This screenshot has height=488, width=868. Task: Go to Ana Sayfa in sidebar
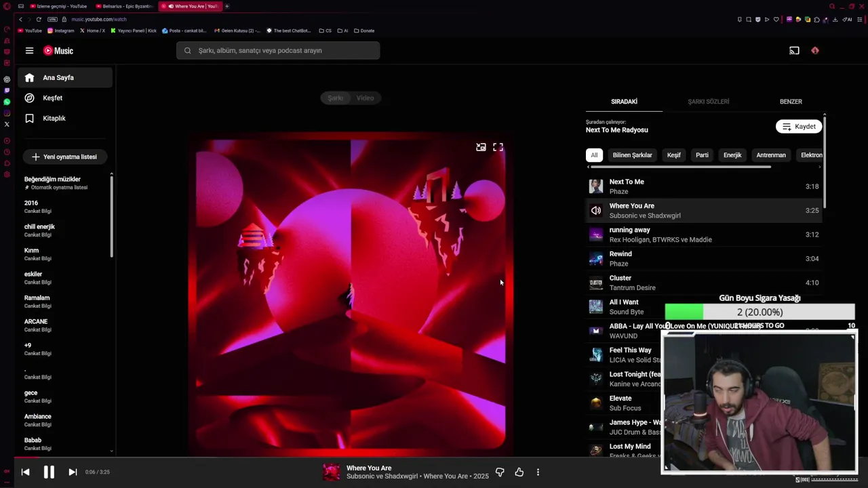pos(65,77)
